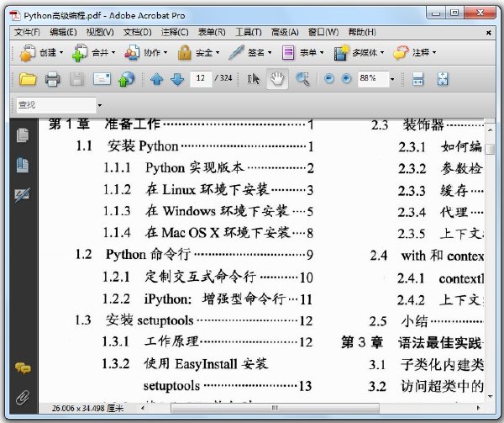Open the Comments panel in sidebar
The height and width of the screenshot is (423, 504).
click(x=23, y=368)
